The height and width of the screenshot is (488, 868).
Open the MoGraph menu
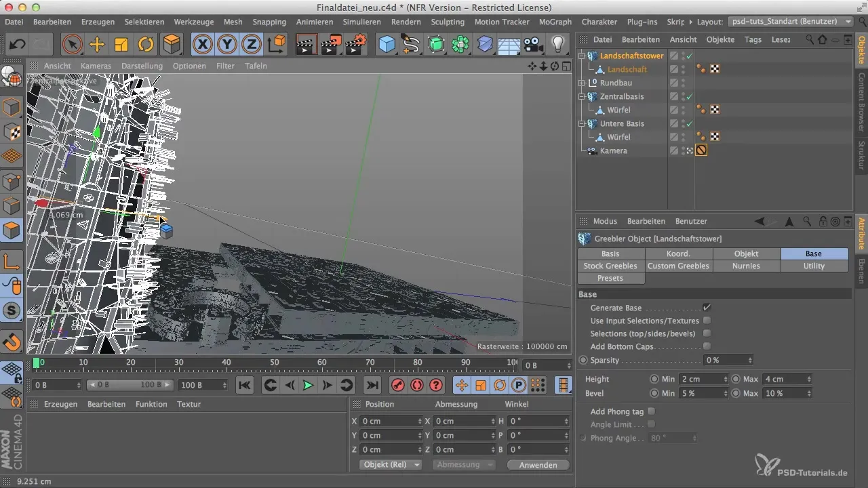pyautogui.click(x=555, y=22)
